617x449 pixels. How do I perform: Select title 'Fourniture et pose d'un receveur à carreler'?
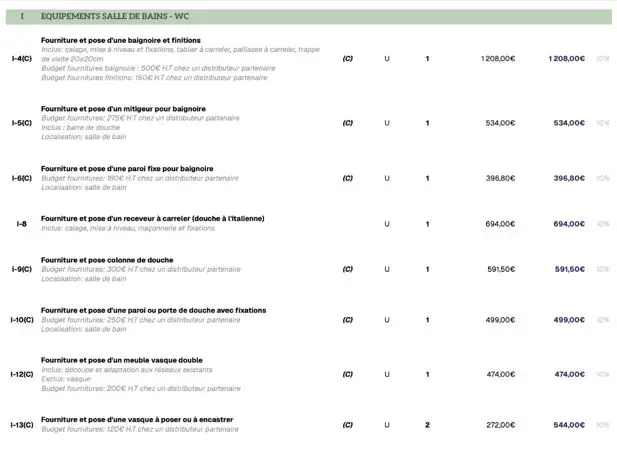pyautogui.click(x=152, y=218)
